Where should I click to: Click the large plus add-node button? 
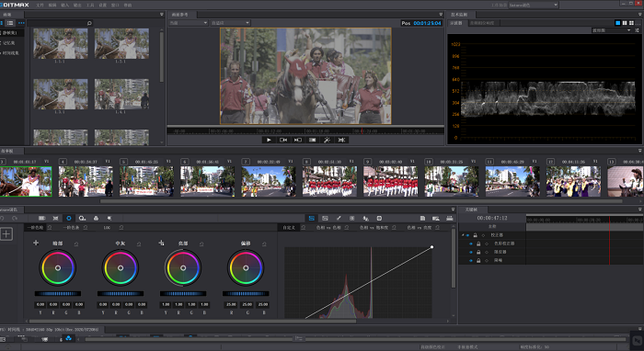coord(6,234)
